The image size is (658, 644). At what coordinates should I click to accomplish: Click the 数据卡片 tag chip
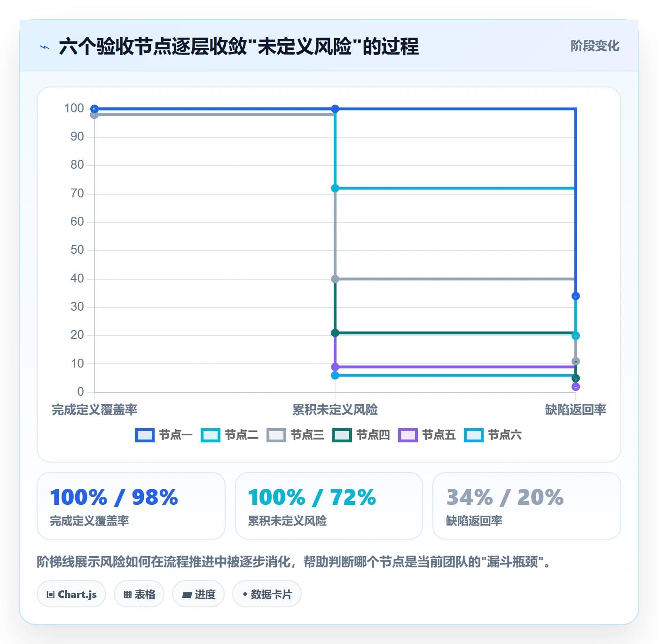[267, 594]
